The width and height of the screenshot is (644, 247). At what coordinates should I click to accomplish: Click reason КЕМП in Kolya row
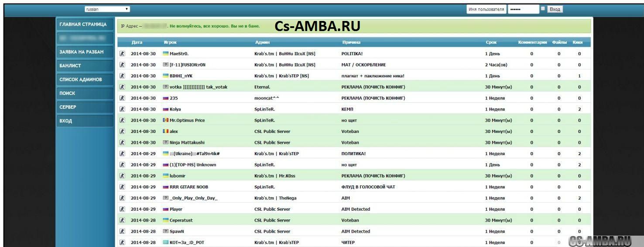[347, 109]
